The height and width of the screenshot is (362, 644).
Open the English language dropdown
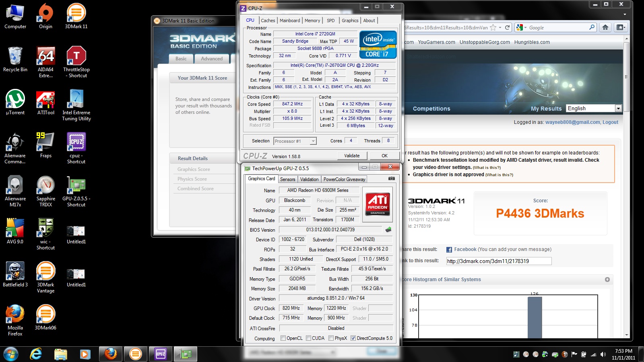click(x=594, y=108)
